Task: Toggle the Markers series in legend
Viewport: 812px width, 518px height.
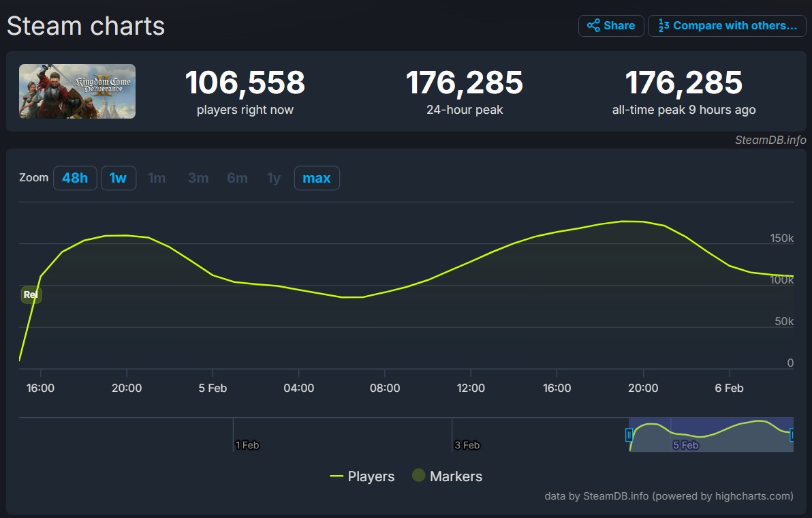Action: (448, 476)
